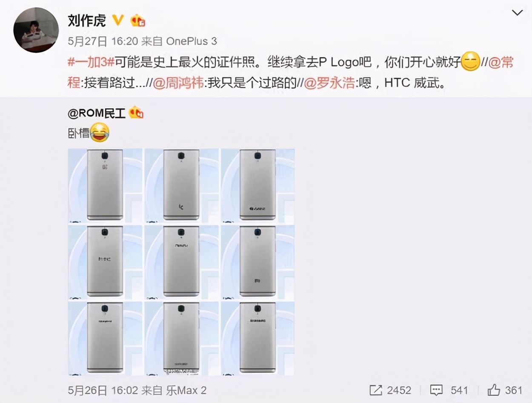Open 刘作虎's profile avatar
Image resolution: width=532 pixels, height=403 pixels.
[36, 30]
